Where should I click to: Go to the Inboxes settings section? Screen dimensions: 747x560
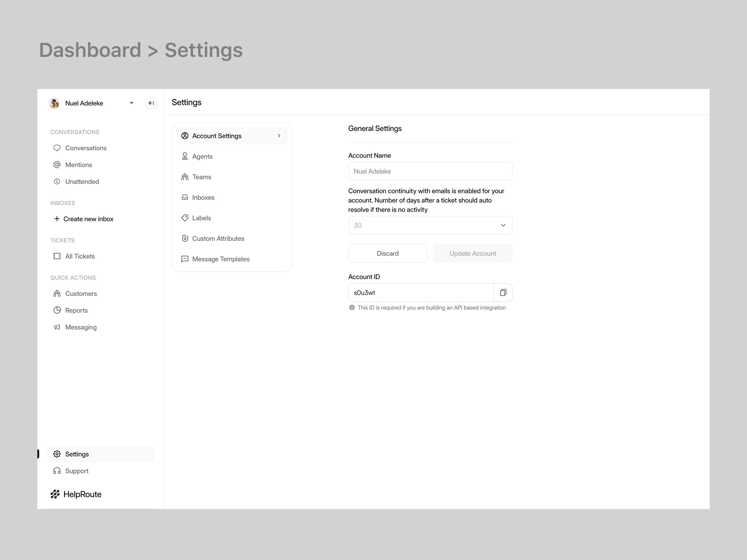[x=203, y=198]
